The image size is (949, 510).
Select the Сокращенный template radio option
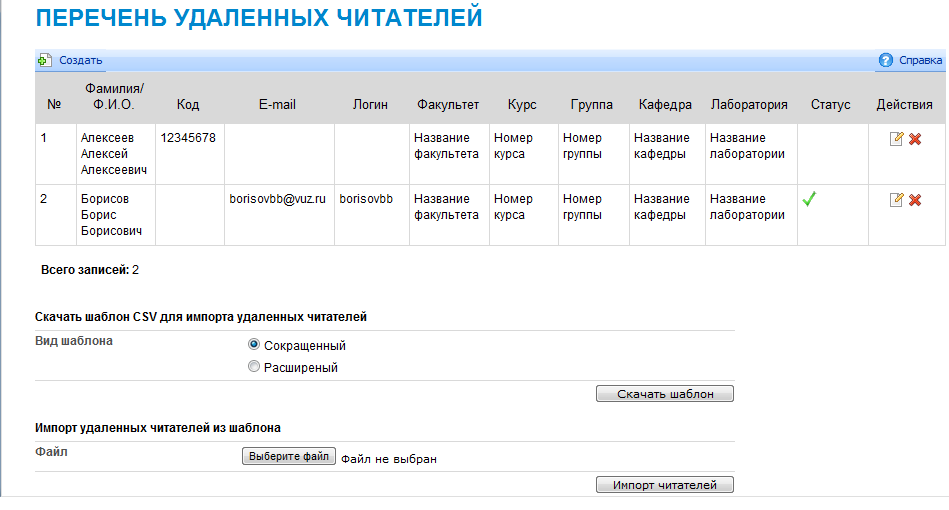254,345
